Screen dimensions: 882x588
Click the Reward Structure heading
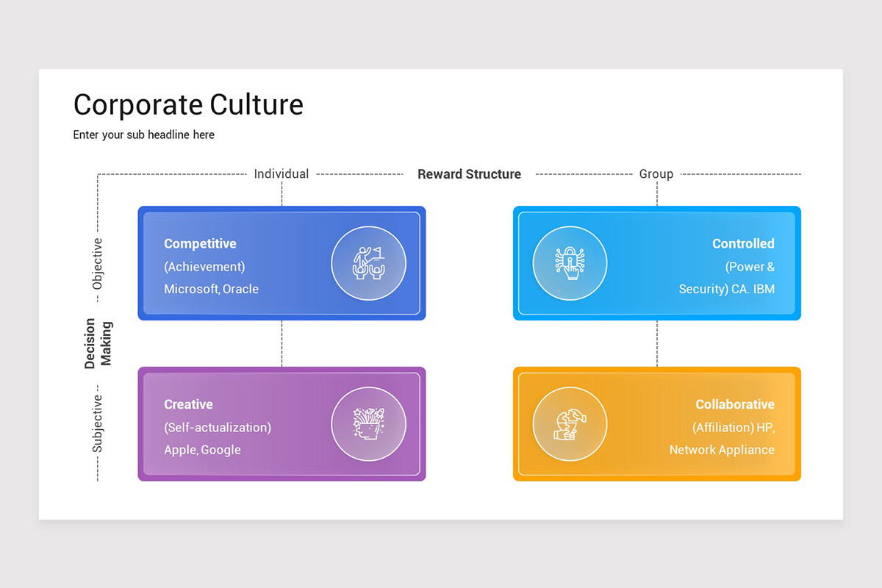(x=469, y=174)
